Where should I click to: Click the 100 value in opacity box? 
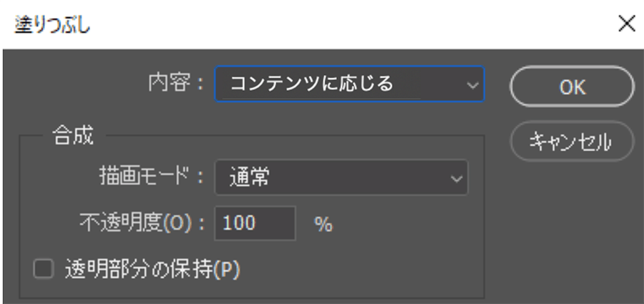(x=238, y=223)
